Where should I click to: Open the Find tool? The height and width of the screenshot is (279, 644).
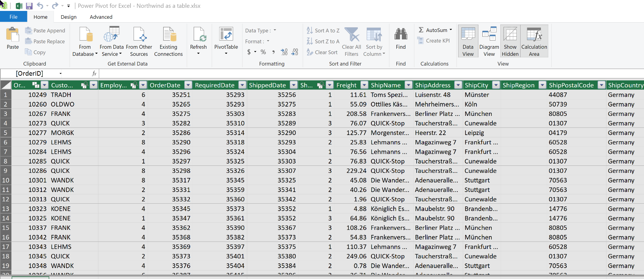coord(401,39)
